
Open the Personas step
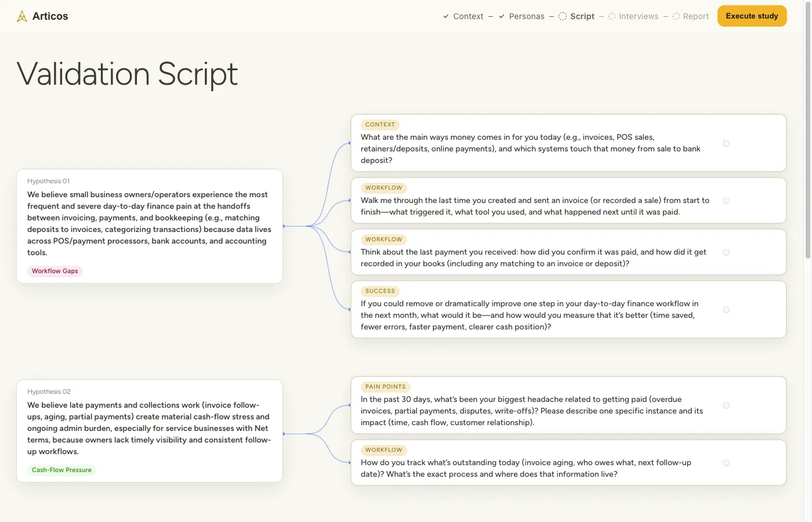pyautogui.click(x=521, y=16)
